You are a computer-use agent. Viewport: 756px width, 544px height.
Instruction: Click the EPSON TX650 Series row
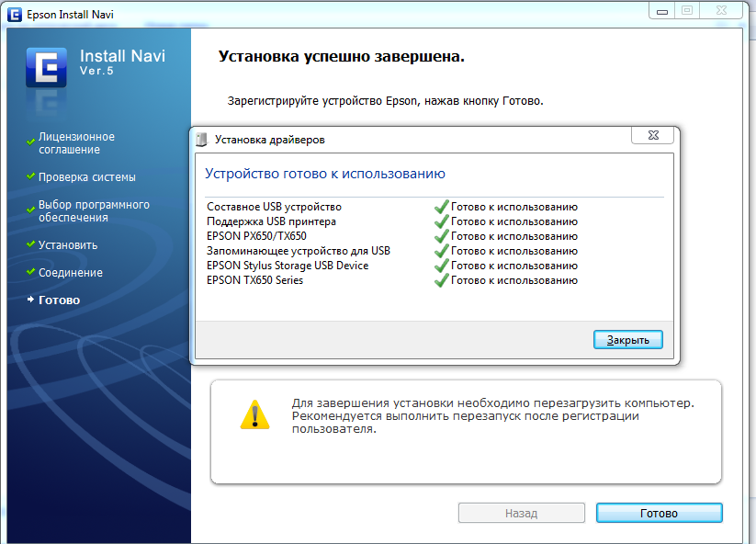pos(392,280)
